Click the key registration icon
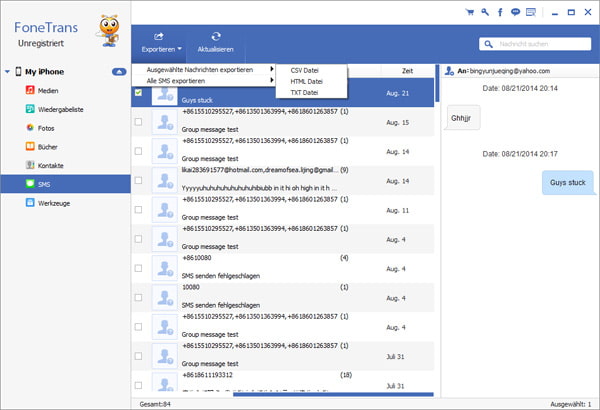Image resolution: width=600 pixels, height=410 pixels. [485, 12]
